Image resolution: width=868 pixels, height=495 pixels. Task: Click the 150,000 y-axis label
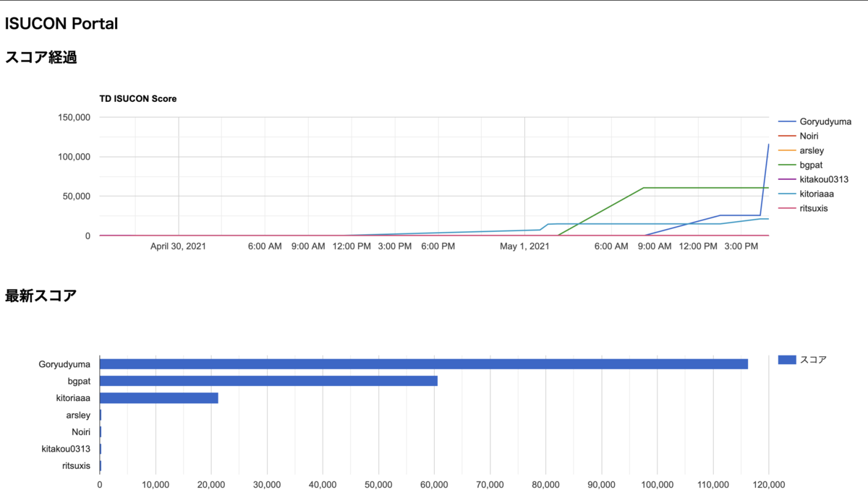[x=73, y=117]
